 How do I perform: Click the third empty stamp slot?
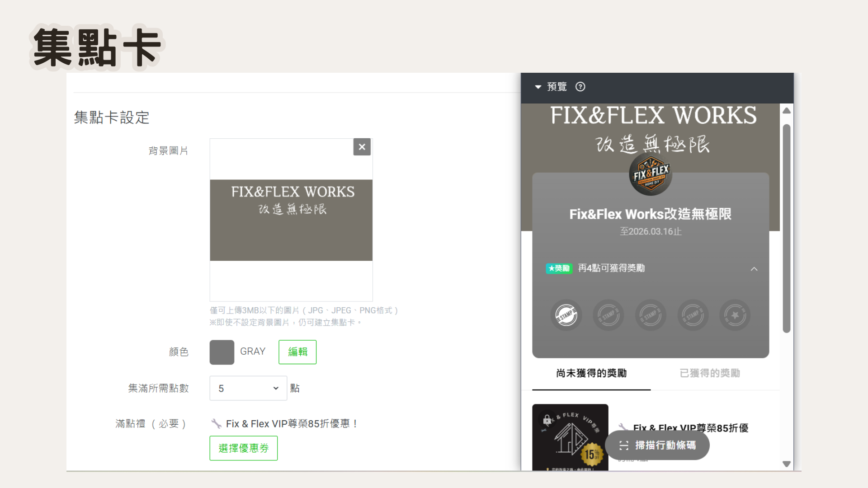(x=651, y=315)
